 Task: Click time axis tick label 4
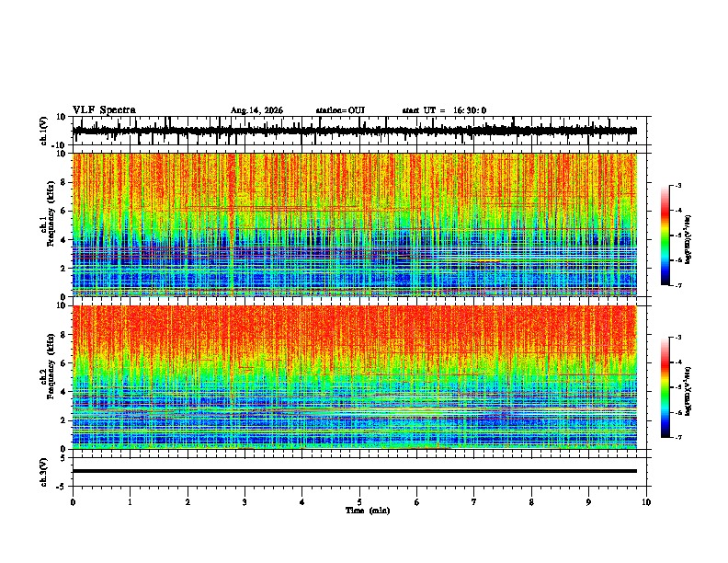302,501
